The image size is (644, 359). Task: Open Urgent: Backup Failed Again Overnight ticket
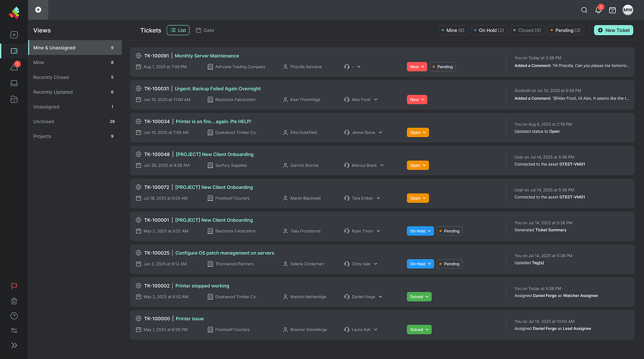coord(218,89)
